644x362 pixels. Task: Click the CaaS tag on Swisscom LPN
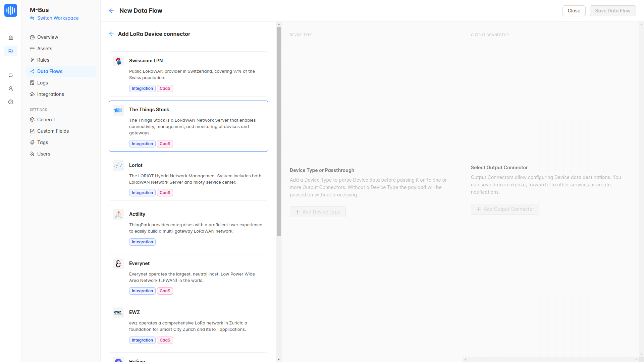165,88
